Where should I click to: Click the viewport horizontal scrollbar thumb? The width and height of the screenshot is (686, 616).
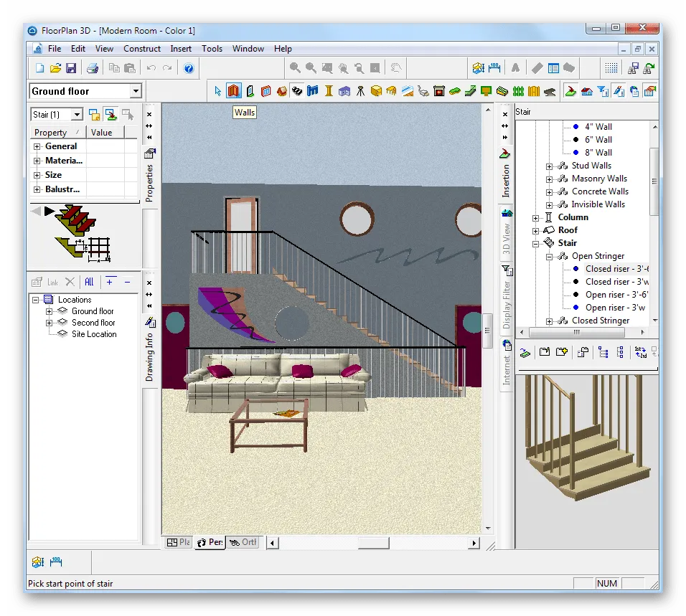click(373, 544)
